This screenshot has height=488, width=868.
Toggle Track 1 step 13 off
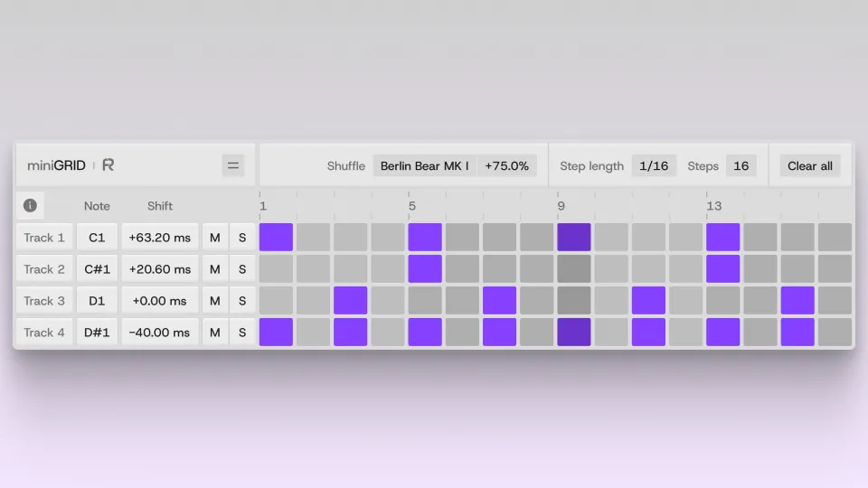click(723, 238)
